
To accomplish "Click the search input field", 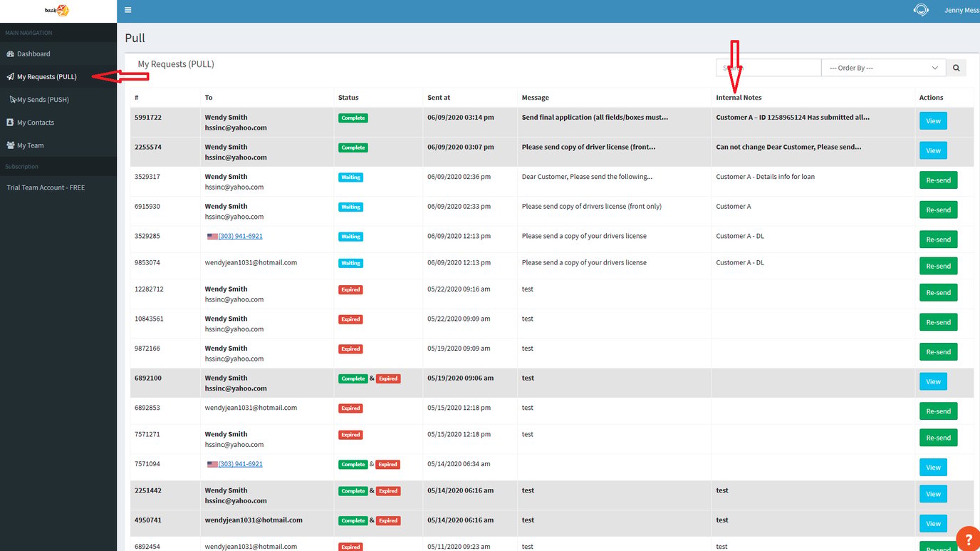I will pos(768,68).
